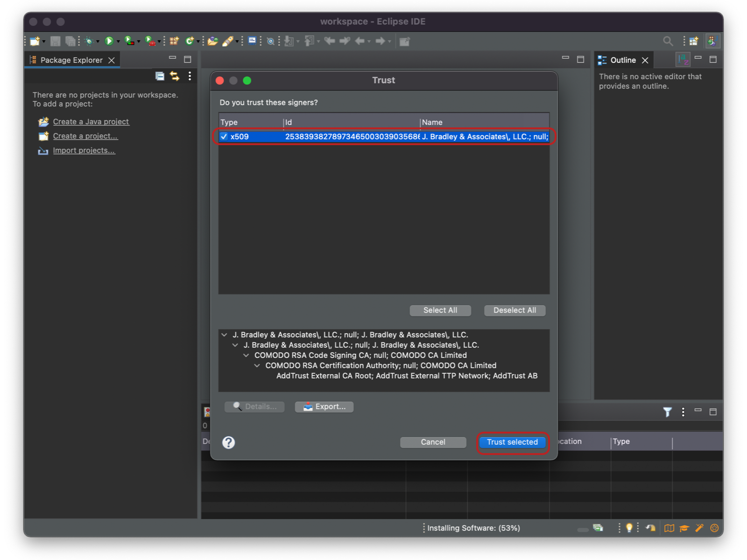Click the Open Type folder icon
This screenshot has height=560, width=747.
tap(213, 41)
